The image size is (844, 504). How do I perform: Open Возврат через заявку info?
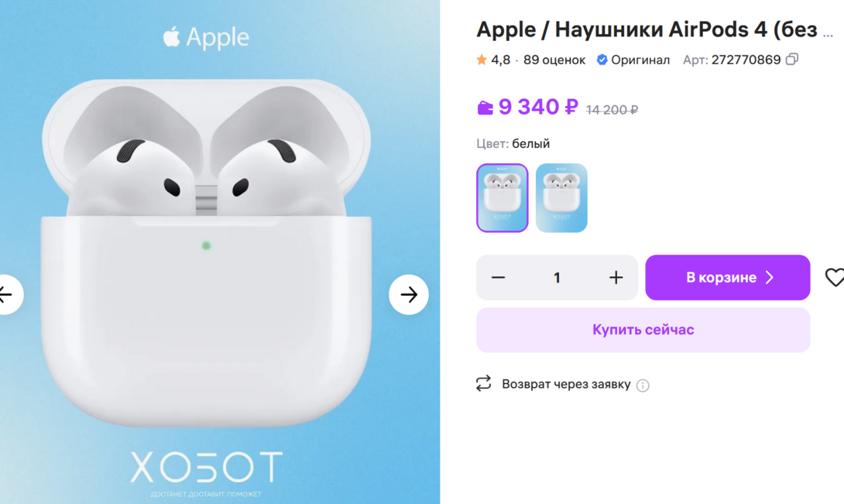click(x=566, y=384)
